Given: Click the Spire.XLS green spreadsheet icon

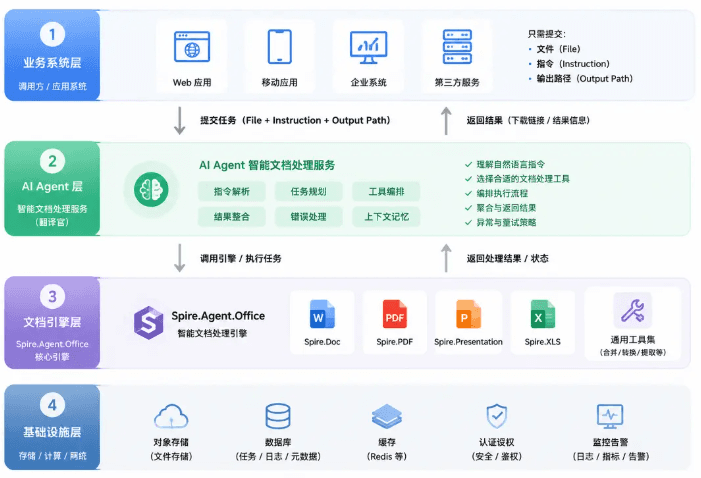Looking at the screenshot, I should [542, 314].
